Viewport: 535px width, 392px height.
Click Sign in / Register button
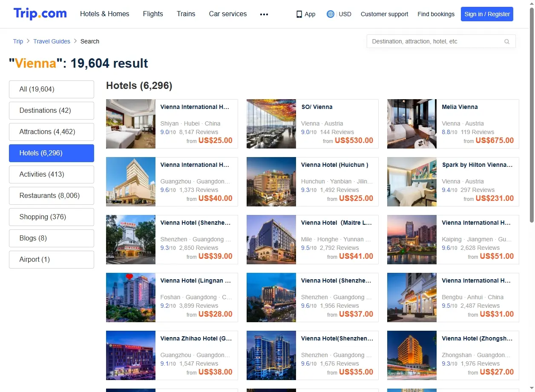[x=487, y=14]
